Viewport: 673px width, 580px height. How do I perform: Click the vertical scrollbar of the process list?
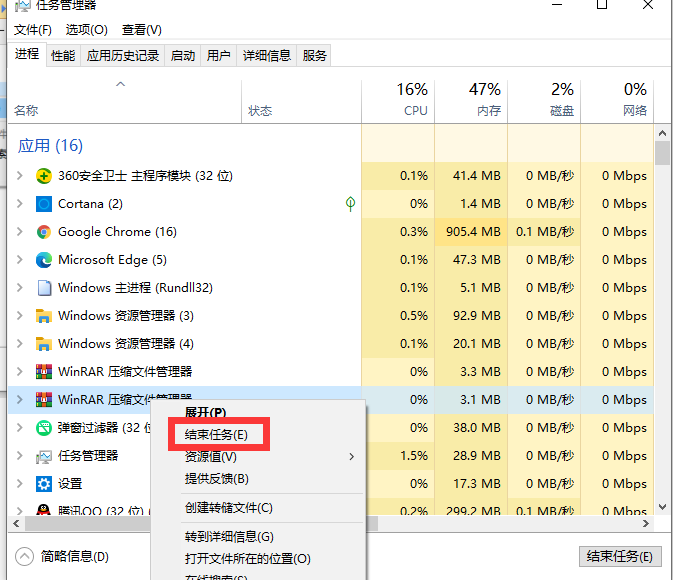(x=662, y=300)
